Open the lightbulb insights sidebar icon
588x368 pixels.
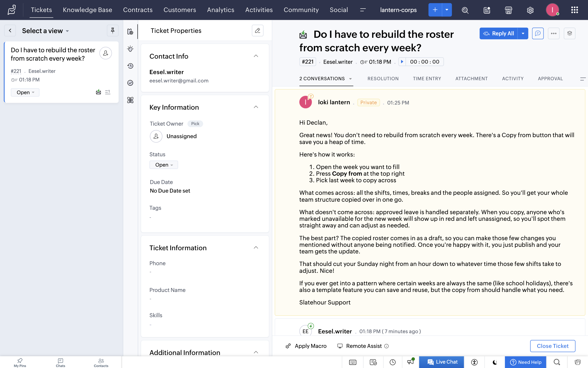(130, 49)
